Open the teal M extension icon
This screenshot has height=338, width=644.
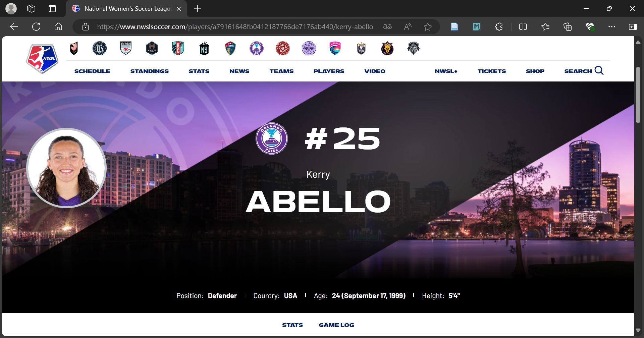point(477,26)
